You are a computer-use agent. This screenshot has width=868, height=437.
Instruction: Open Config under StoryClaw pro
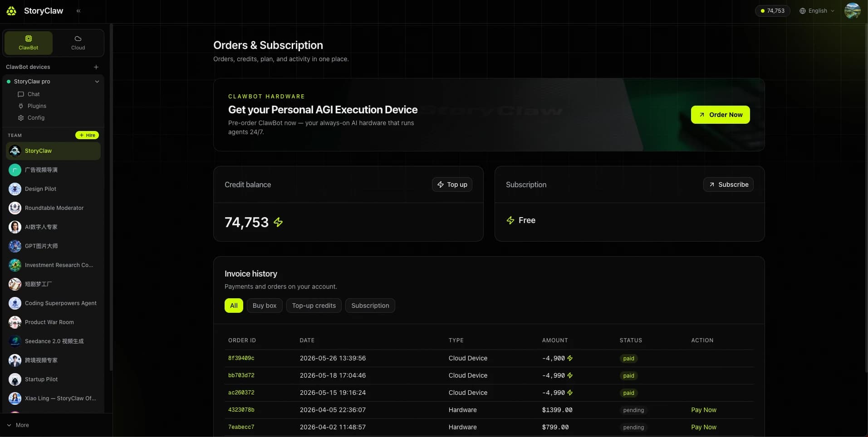coord(36,118)
